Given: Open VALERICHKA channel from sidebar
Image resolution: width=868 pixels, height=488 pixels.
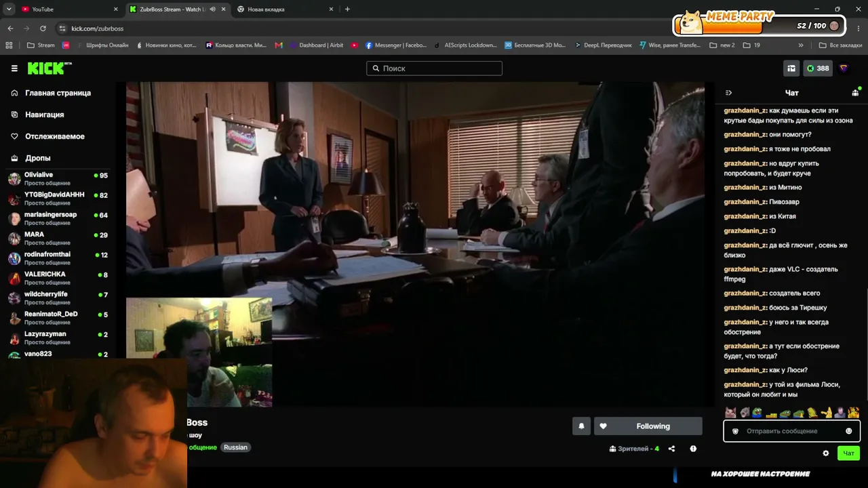Looking at the screenshot, I should click(x=58, y=278).
